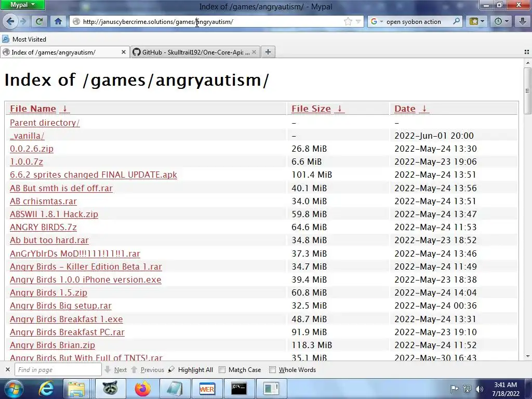Close the Index of /games/angryautism/ tab
The width and height of the screenshot is (532, 399).
[x=124, y=52]
